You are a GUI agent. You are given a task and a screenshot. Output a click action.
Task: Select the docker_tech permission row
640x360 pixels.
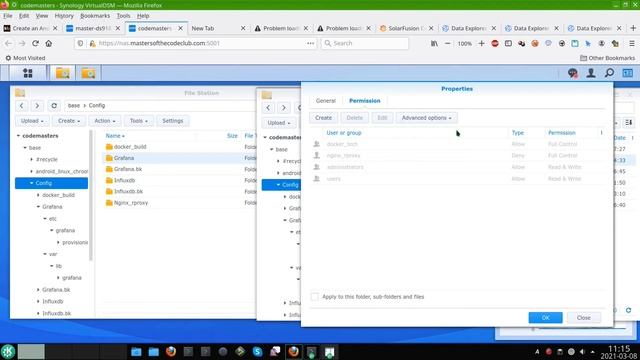pos(456,144)
